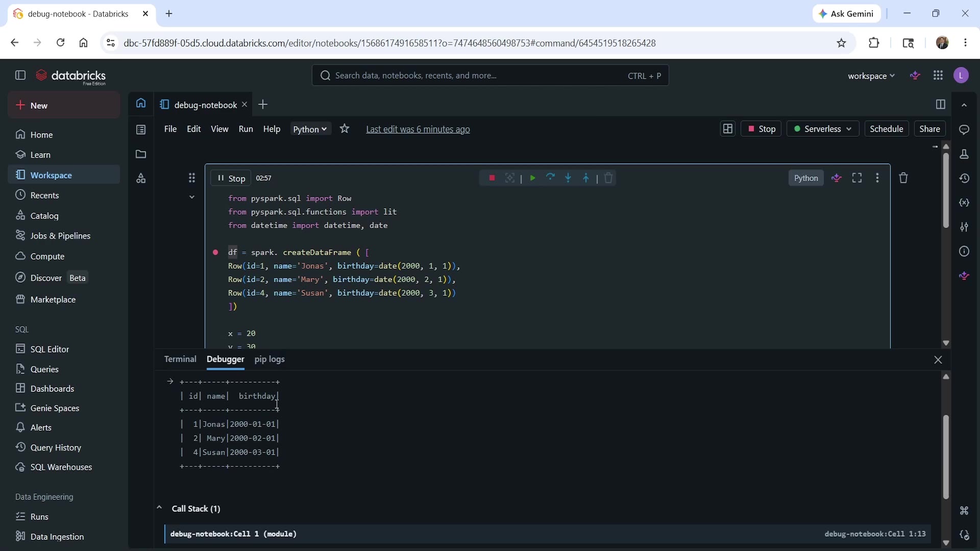This screenshot has width=980, height=551.
Task: Select the call stack frame debug-notebook:Cell 1
Action: 548,534
